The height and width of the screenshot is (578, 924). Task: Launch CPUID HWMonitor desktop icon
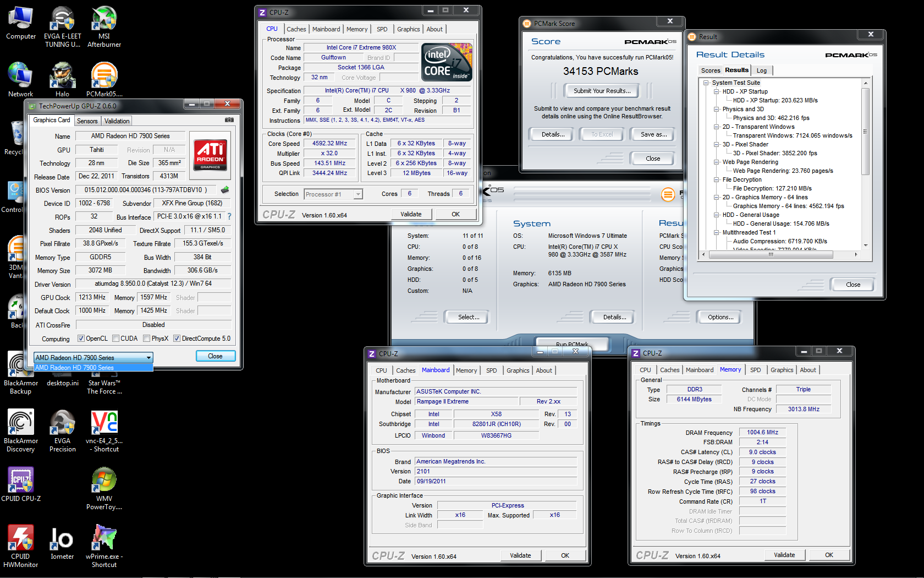21,546
